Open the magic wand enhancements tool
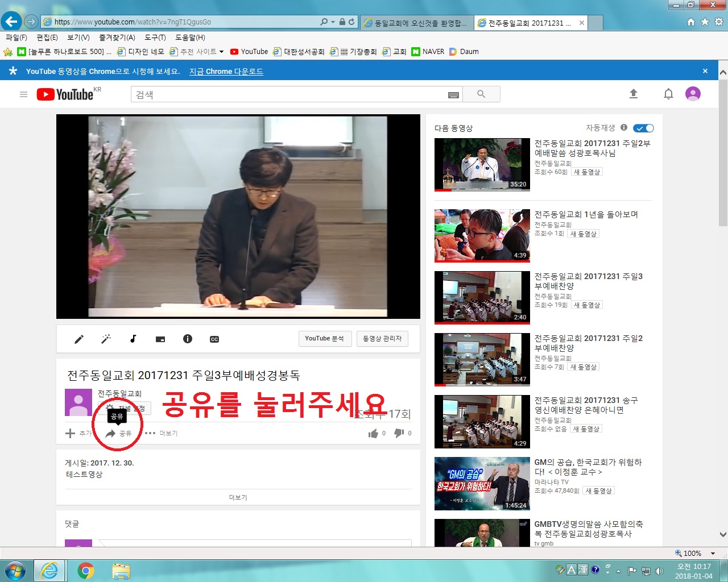The image size is (728, 582). pos(106,339)
